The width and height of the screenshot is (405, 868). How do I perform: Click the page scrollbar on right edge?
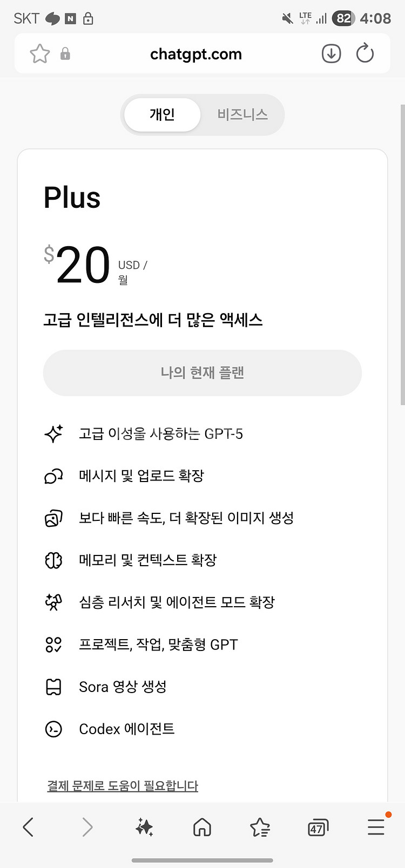click(402, 254)
